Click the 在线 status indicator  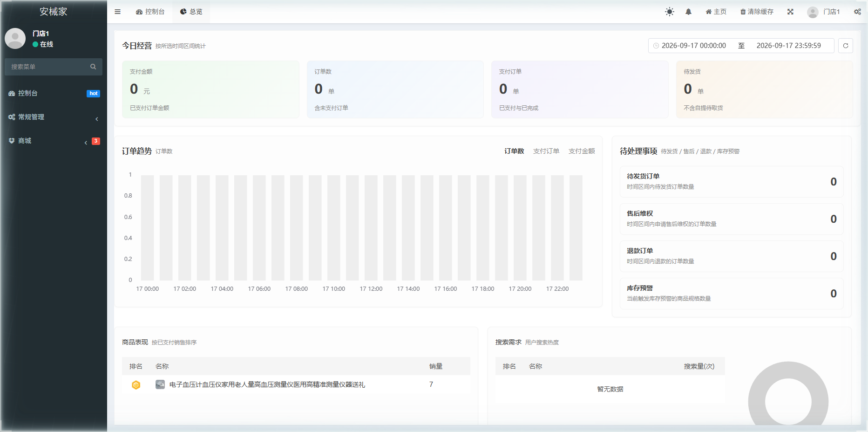(43, 44)
